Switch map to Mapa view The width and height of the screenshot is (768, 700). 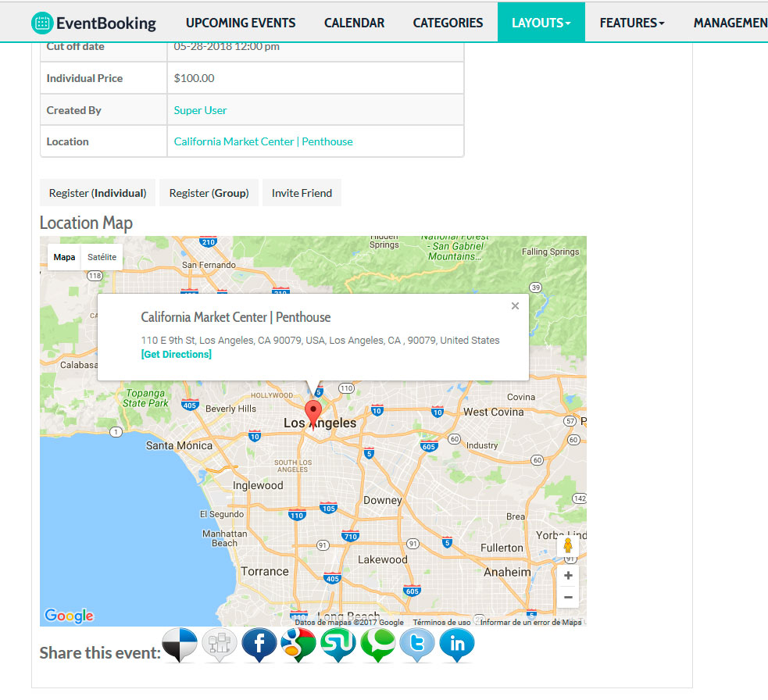tap(64, 257)
